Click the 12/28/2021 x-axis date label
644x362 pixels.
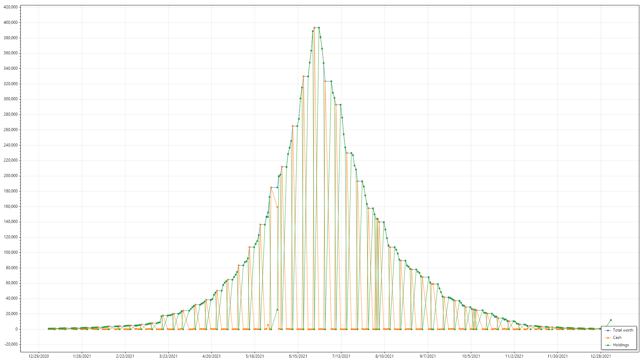coord(600,356)
